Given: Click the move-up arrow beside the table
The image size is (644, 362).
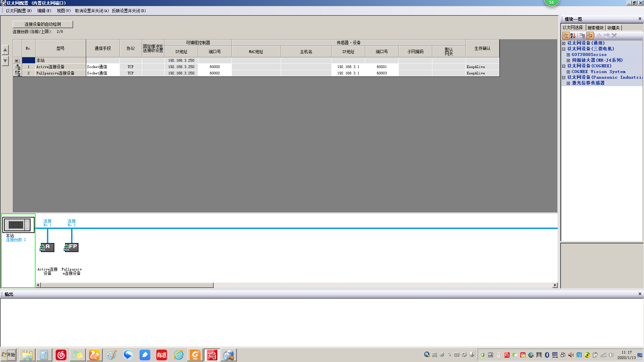Looking at the screenshot, I should [x=5, y=50].
